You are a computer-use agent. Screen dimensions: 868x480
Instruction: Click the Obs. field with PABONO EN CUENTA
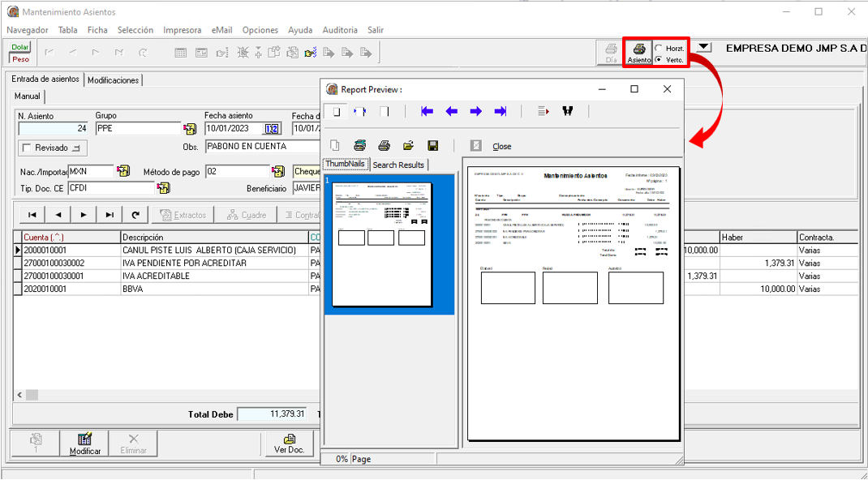point(262,147)
